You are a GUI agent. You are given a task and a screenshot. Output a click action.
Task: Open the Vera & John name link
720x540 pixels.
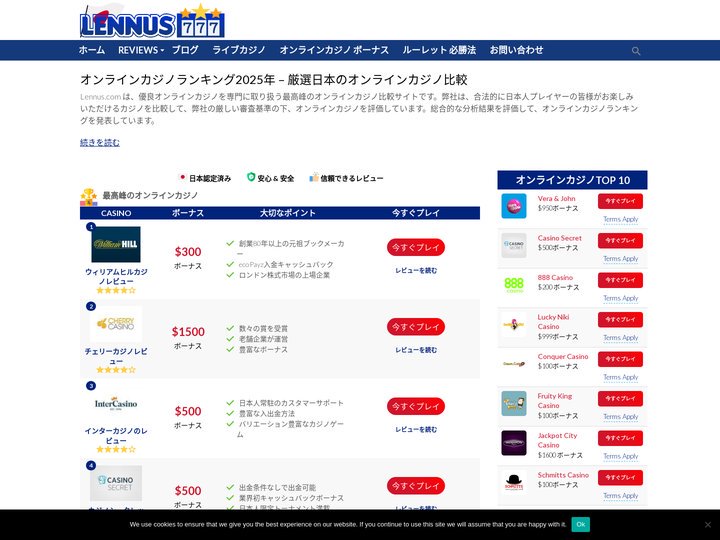point(556,198)
